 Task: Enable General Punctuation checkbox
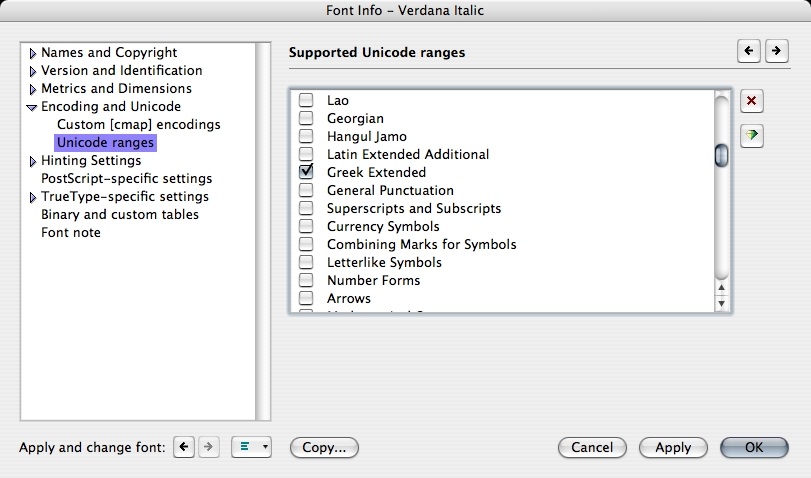(306, 190)
